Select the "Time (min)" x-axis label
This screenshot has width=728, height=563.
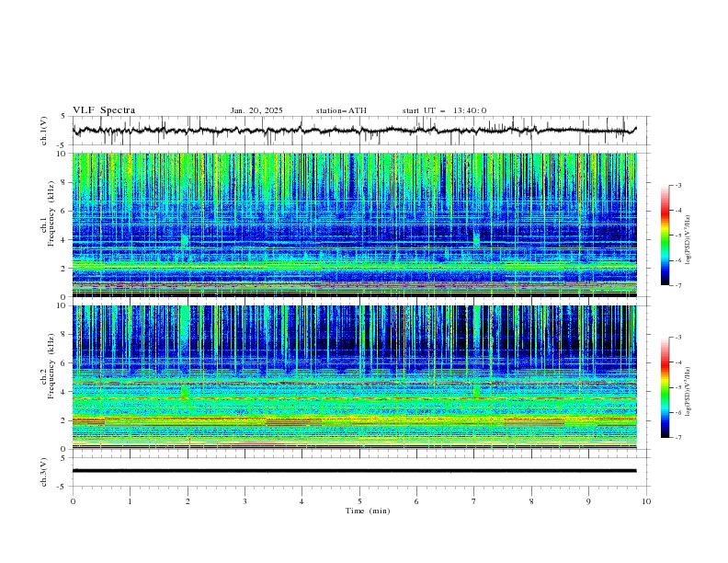pos(368,511)
